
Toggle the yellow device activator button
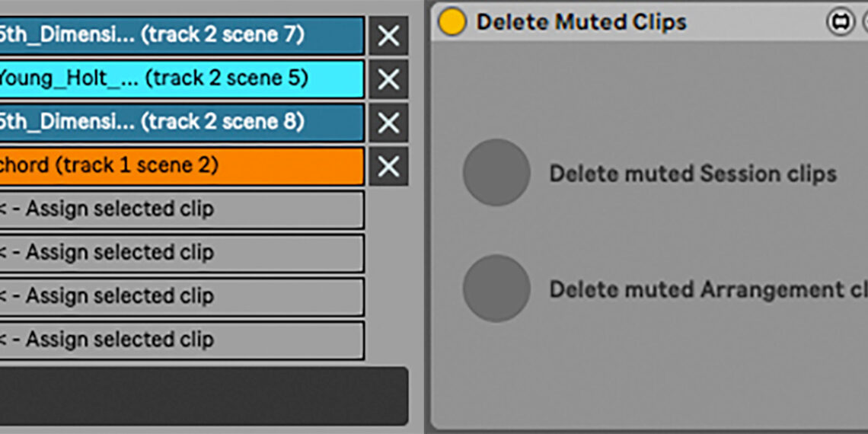[x=452, y=23]
